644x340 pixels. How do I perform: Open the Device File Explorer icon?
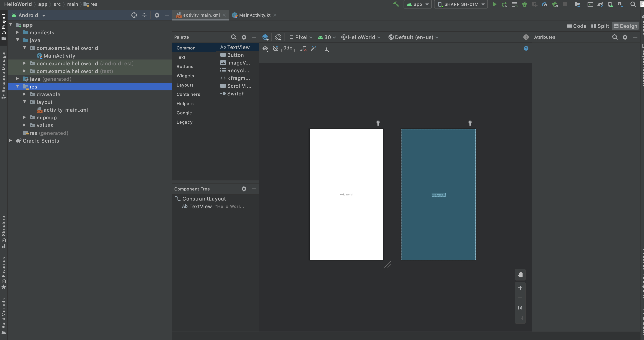611,4
